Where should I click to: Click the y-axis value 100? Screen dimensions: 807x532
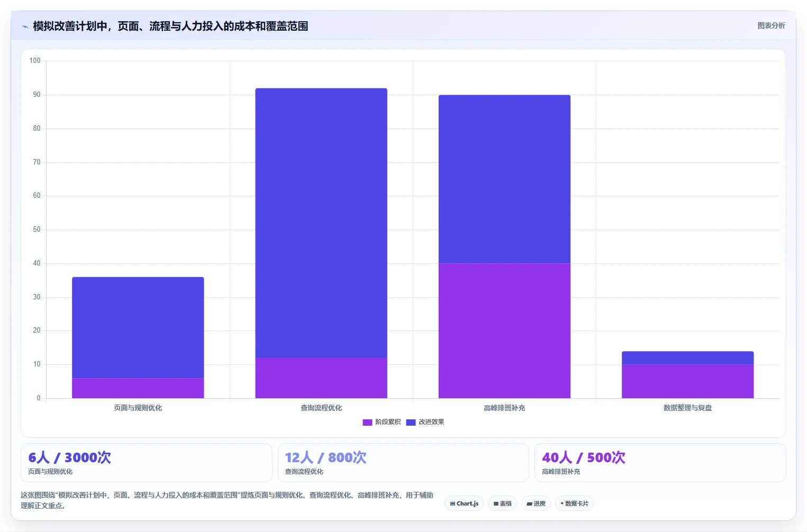35,61
